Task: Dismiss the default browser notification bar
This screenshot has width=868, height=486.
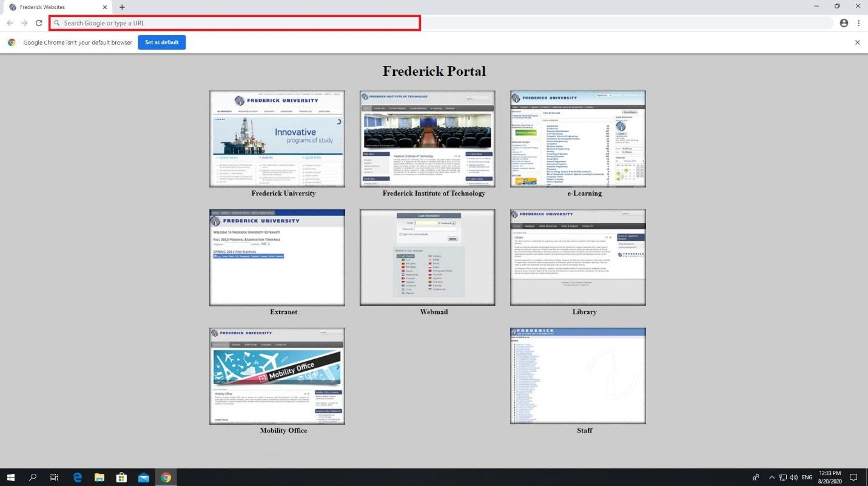Action: pyautogui.click(x=857, y=42)
